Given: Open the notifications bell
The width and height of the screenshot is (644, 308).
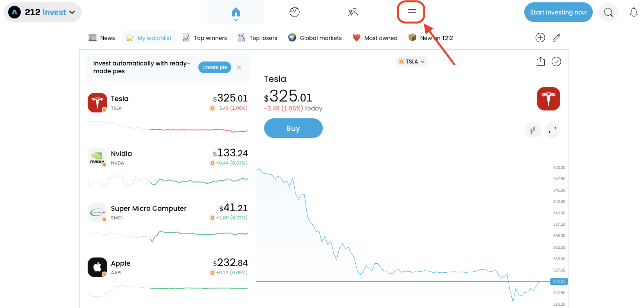Looking at the screenshot, I should [633, 13].
